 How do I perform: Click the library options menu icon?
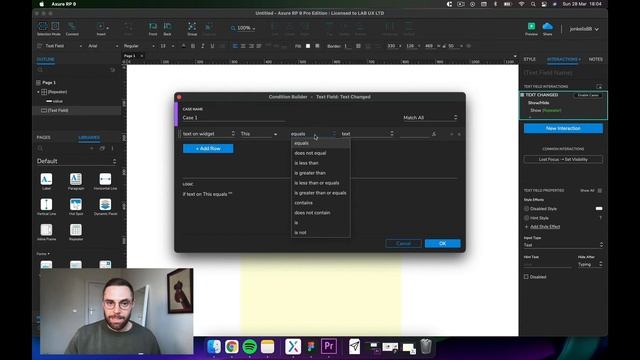(x=113, y=149)
